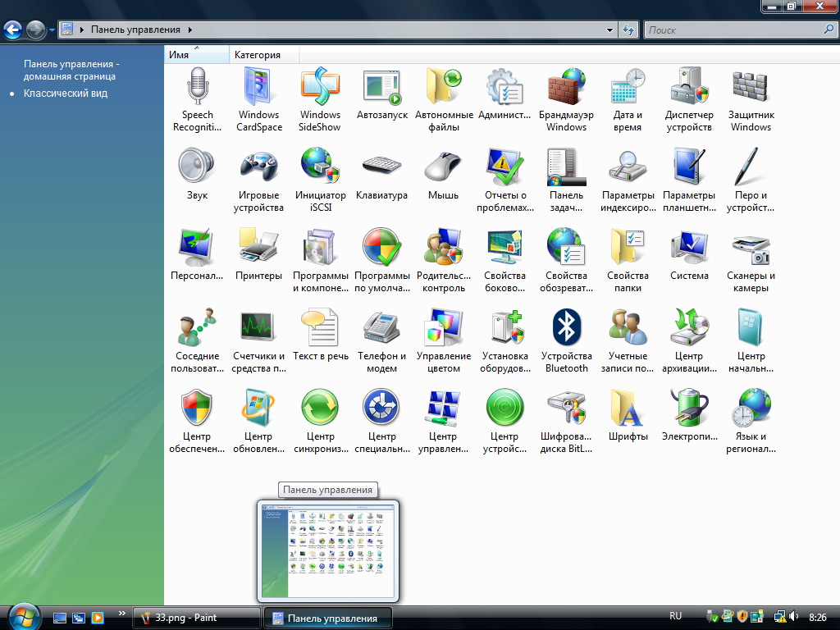Open Сканеры и камеры icon
This screenshot has height=630, width=840.
point(751,249)
